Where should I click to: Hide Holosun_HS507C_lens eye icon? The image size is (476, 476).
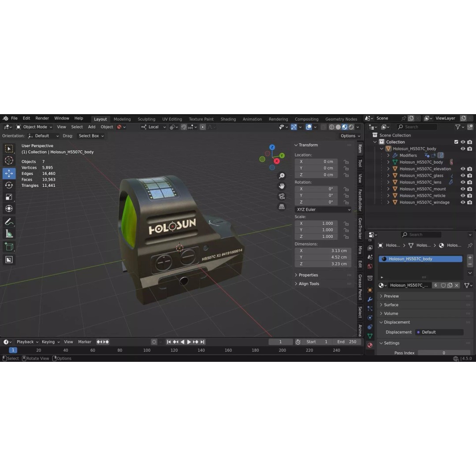[x=463, y=182]
